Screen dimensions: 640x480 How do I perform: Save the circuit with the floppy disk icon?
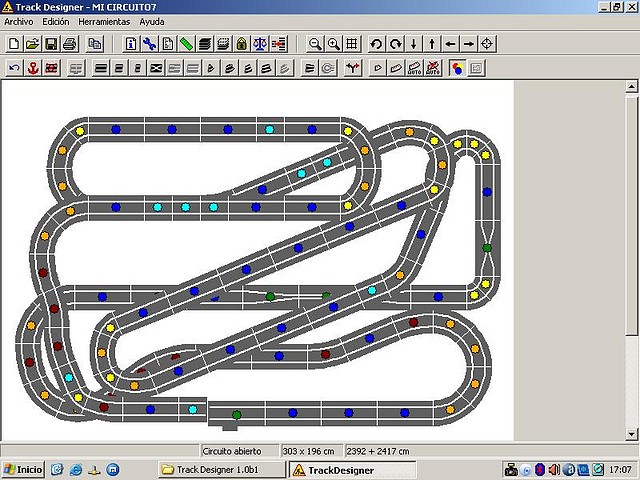click(x=51, y=44)
